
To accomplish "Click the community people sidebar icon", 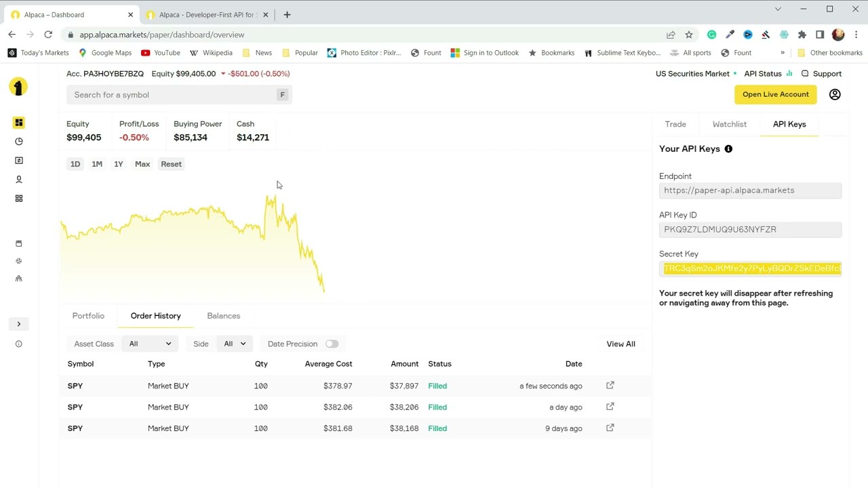I will tap(19, 279).
